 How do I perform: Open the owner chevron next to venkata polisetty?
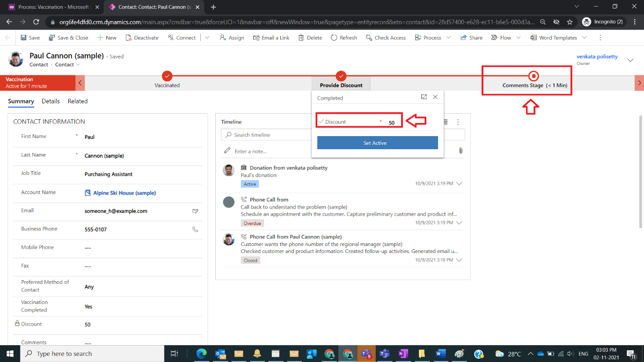point(630,60)
